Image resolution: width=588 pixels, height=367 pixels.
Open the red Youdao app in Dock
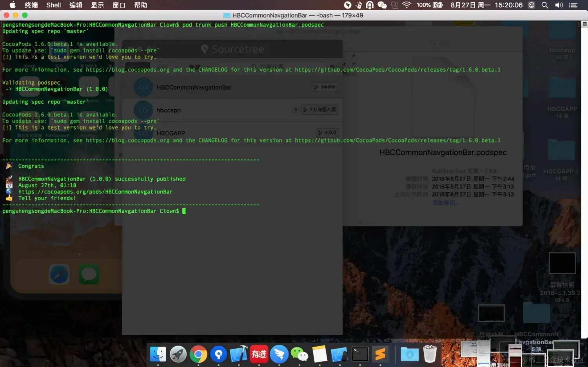pyautogui.click(x=259, y=354)
